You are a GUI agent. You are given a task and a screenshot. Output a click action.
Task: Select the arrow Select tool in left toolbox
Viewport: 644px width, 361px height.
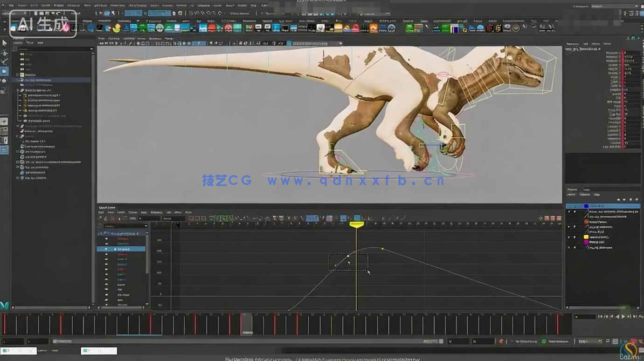pos(5,43)
